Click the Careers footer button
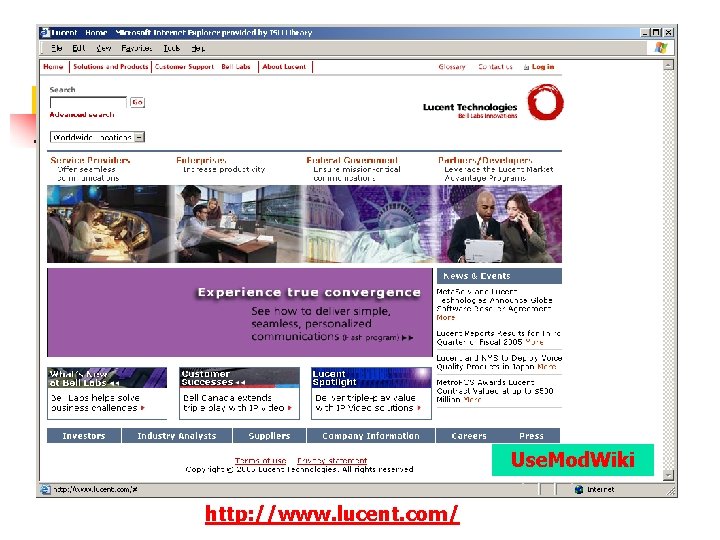The height and width of the screenshot is (540, 720). (469, 436)
